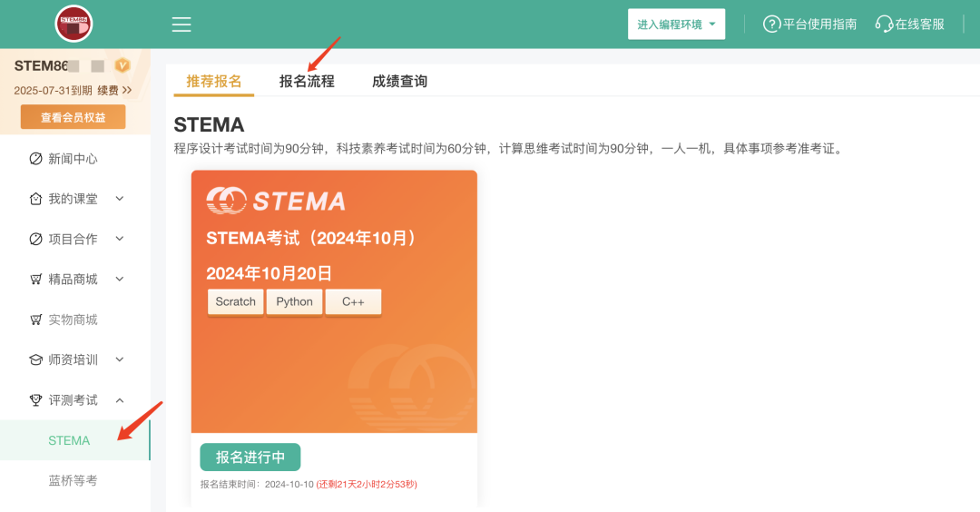This screenshot has height=512, width=980.
Task: Open 新闻中心 menu item
Action: pyautogui.click(x=75, y=159)
